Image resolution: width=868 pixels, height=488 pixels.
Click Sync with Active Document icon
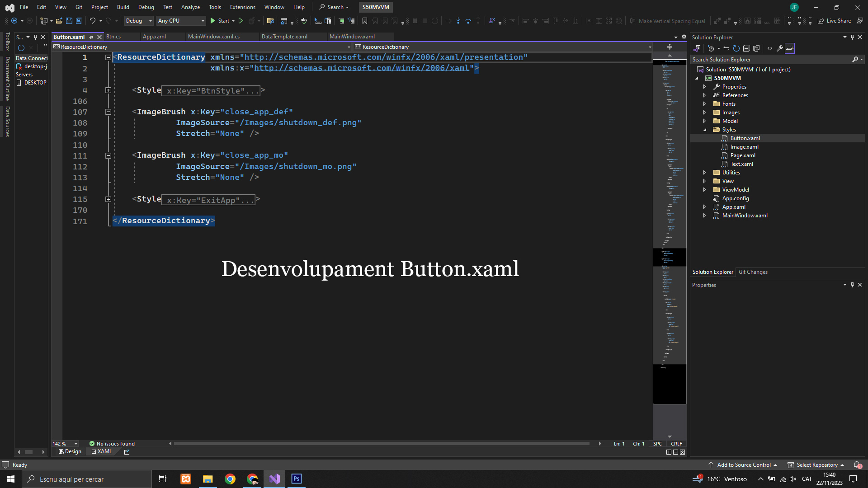point(726,48)
